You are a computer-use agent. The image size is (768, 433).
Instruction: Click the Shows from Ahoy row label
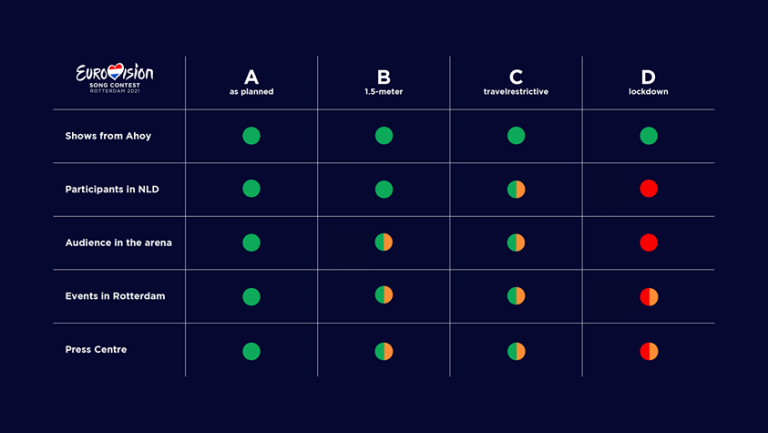[108, 136]
